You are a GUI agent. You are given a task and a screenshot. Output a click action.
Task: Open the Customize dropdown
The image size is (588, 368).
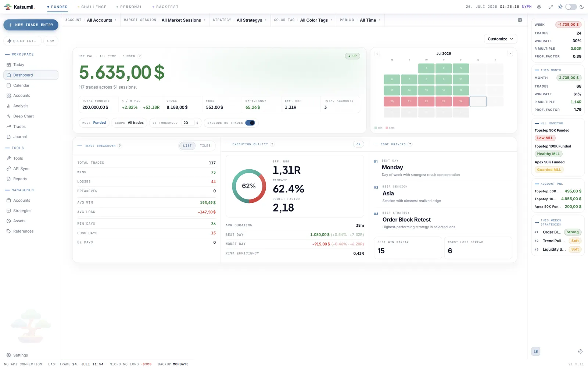click(500, 39)
